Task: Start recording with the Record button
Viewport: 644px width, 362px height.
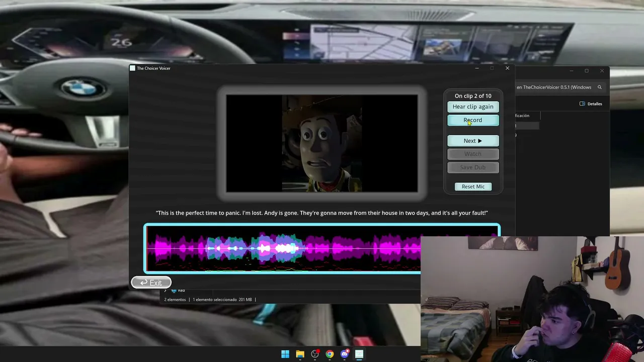Action: click(473, 120)
